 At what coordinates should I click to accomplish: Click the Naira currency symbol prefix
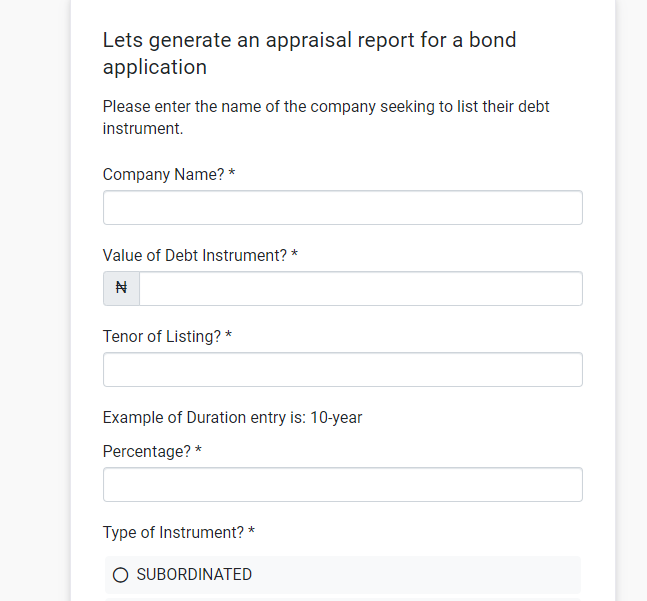coord(121,288)
